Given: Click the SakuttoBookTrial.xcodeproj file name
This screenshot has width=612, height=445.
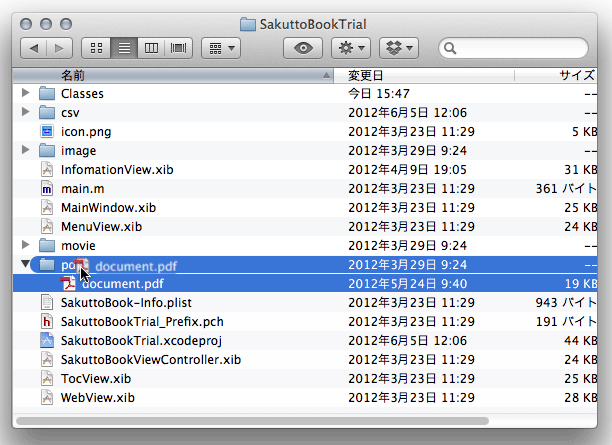Looking at the screenshot, I should [141, 341].
